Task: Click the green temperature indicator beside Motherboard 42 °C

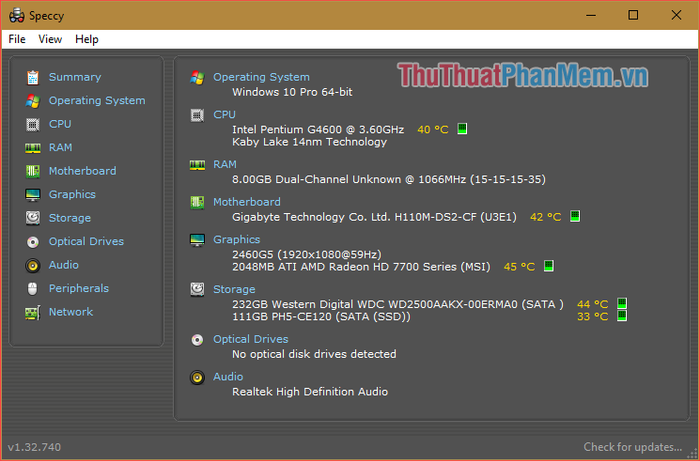Action: click(575, 216)
